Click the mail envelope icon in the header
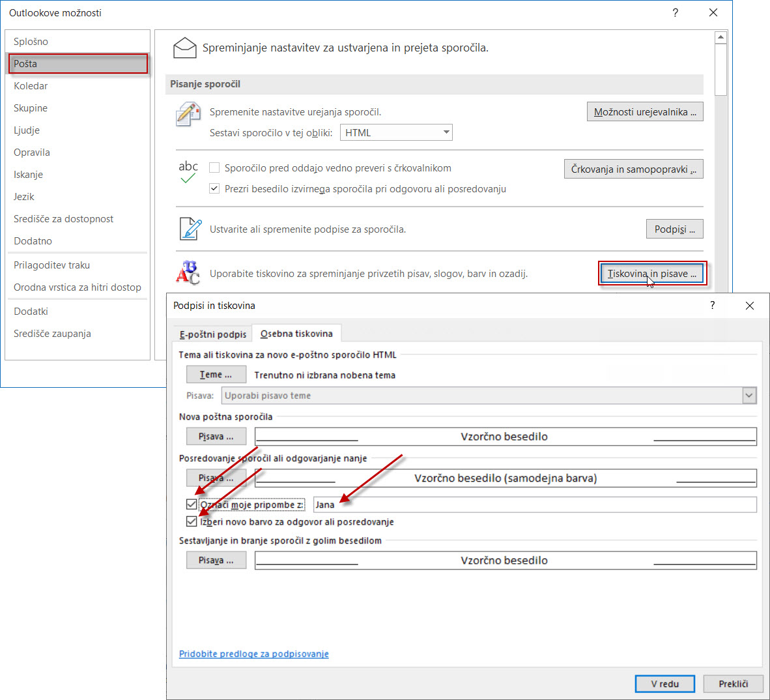 point(184,48)
